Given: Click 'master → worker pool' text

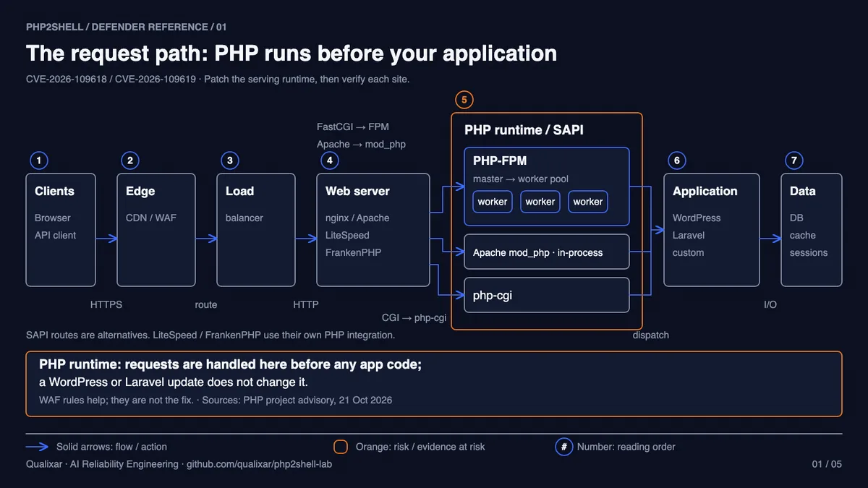Looking at the screenshot, I should (x=521, y=179).
